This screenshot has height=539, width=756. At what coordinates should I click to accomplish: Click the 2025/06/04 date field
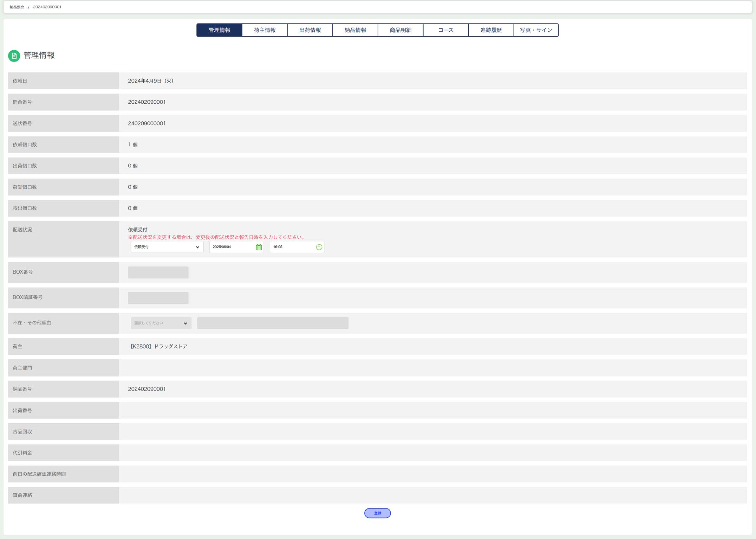[237, 247]
